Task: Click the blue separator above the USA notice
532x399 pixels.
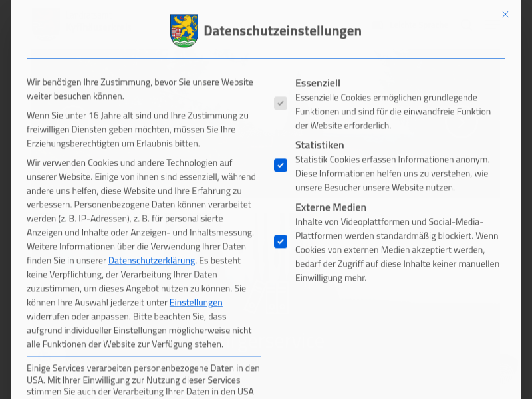Action: click(x=144, y=356)
